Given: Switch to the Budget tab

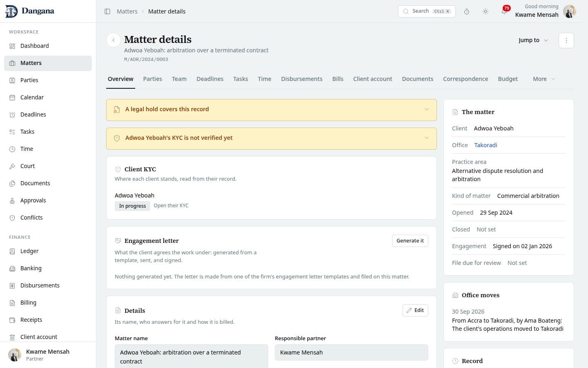Looking at the screenshot, I should (x=508, y=79).
